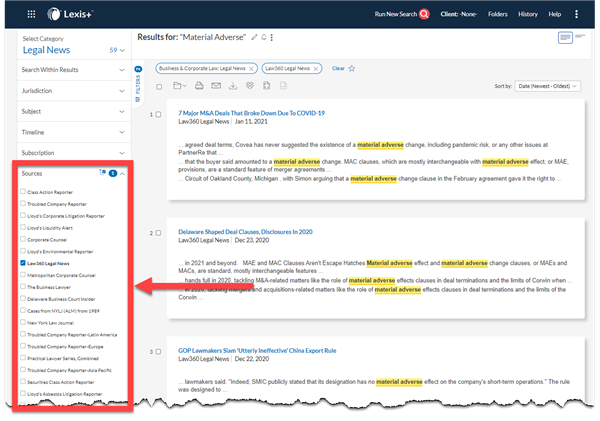Open the Sort by date dropdown
The width and height of the screenshot is (600, 421).
point(547,86)
